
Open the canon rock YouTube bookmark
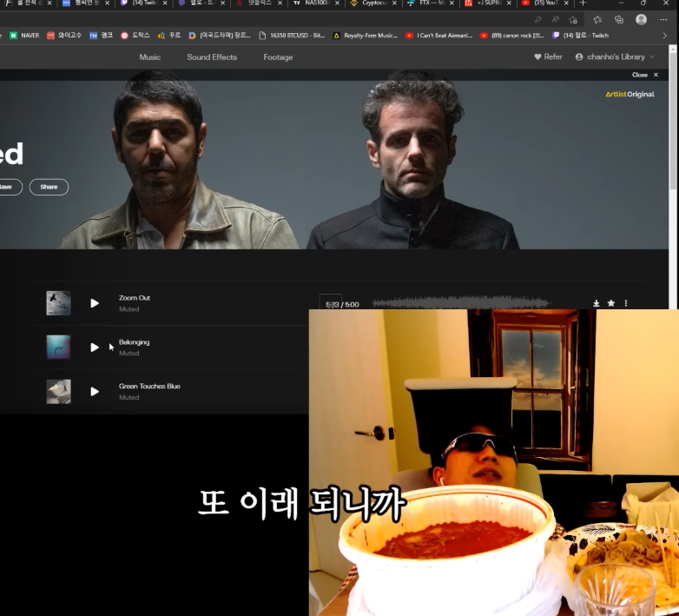(512, 36)
